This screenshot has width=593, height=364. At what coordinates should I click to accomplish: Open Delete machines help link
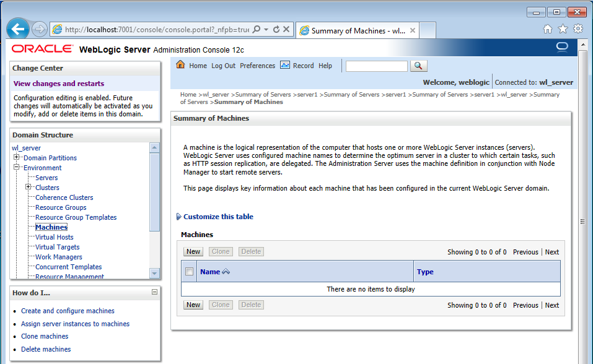[x=46, y=349]
